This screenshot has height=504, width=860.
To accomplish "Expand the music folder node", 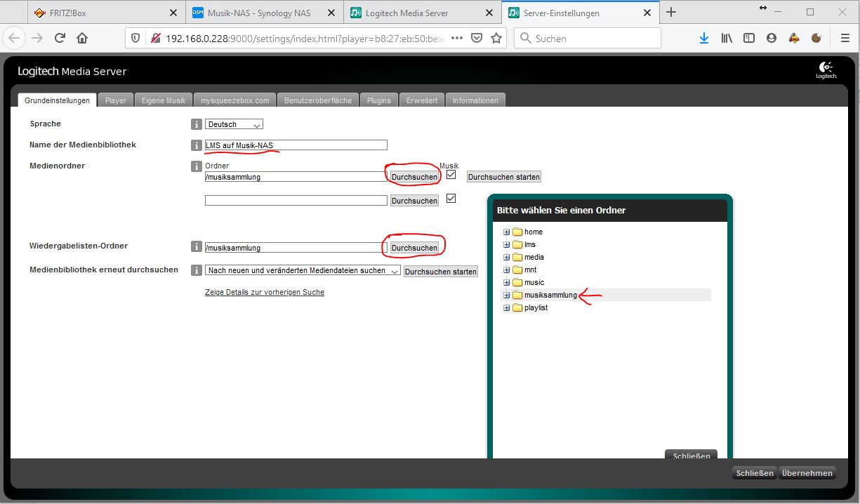I will [x=506, y=282].
